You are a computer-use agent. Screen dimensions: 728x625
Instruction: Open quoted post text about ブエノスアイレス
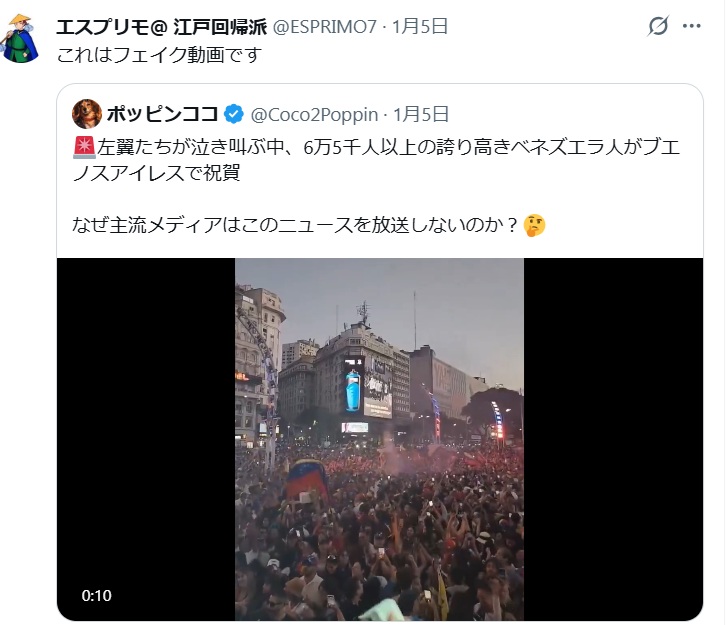pos(377,160)
